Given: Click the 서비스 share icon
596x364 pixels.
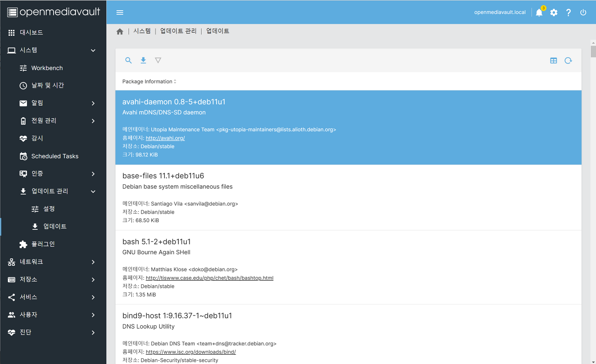Looking at the screenshot, I should tap(12, 297).
